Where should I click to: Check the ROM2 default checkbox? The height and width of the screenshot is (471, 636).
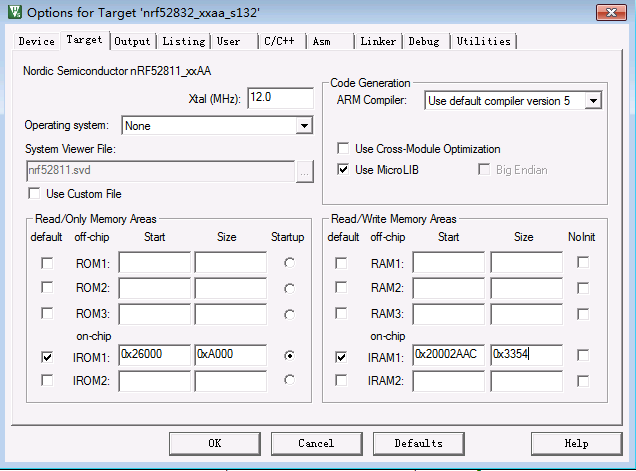coord(47,288)
